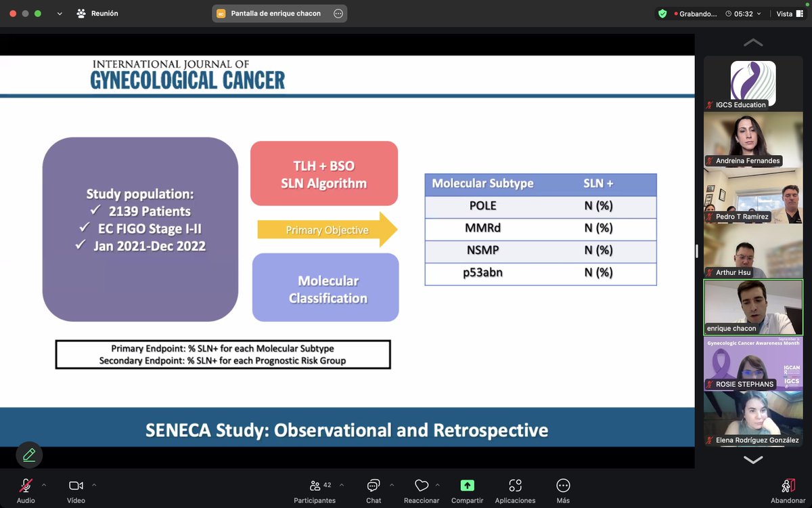Click the Grabando recording indicator
The image size is (812, 508).
[x=698, y=14]
